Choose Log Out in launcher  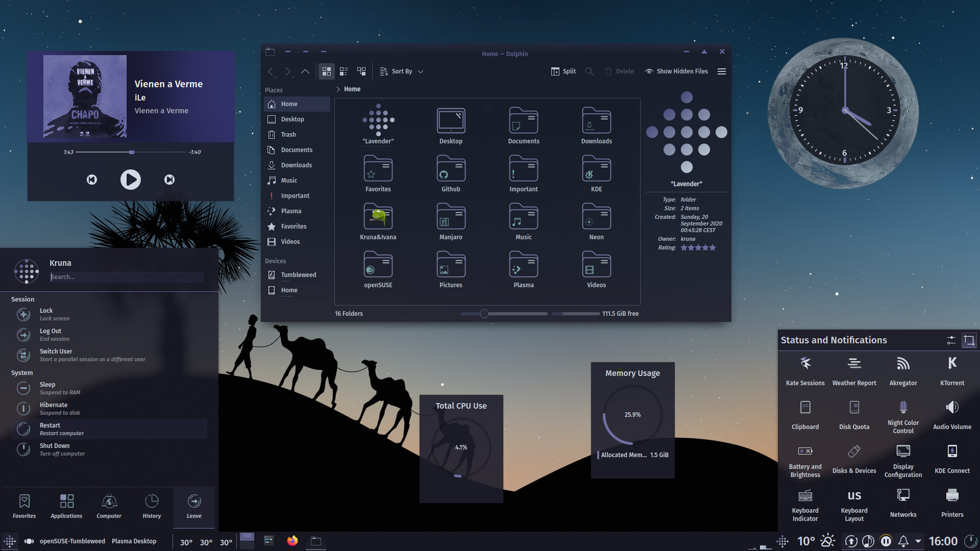tap(109, 335)
